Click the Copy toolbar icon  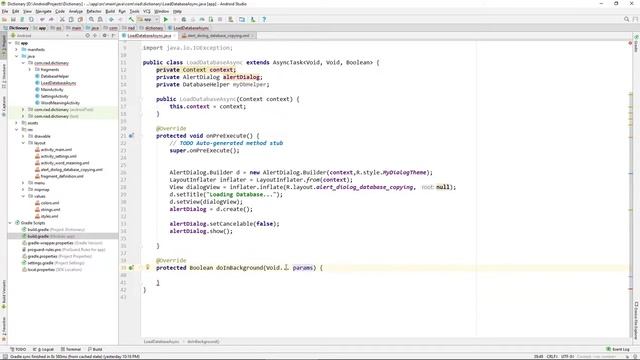(x=71, y=19)
